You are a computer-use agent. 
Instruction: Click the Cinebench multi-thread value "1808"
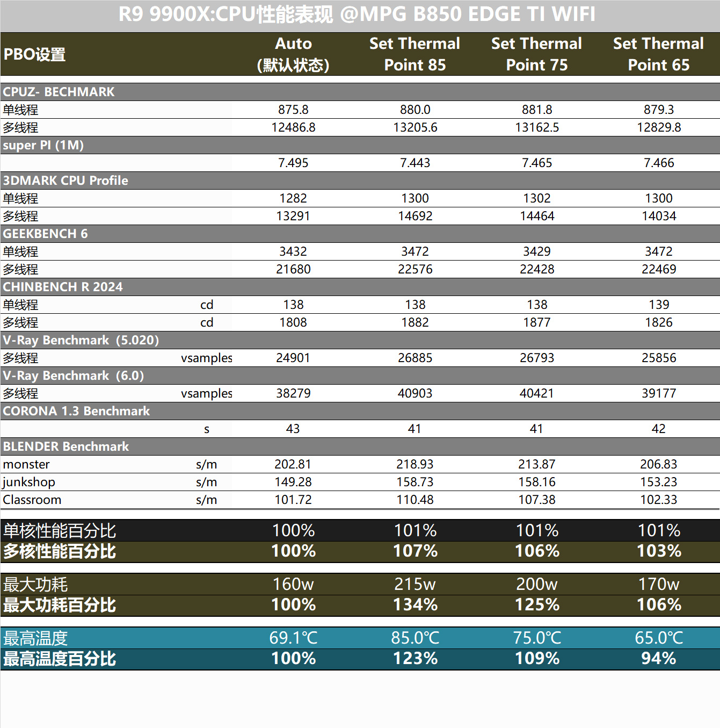tap(293, 322)
